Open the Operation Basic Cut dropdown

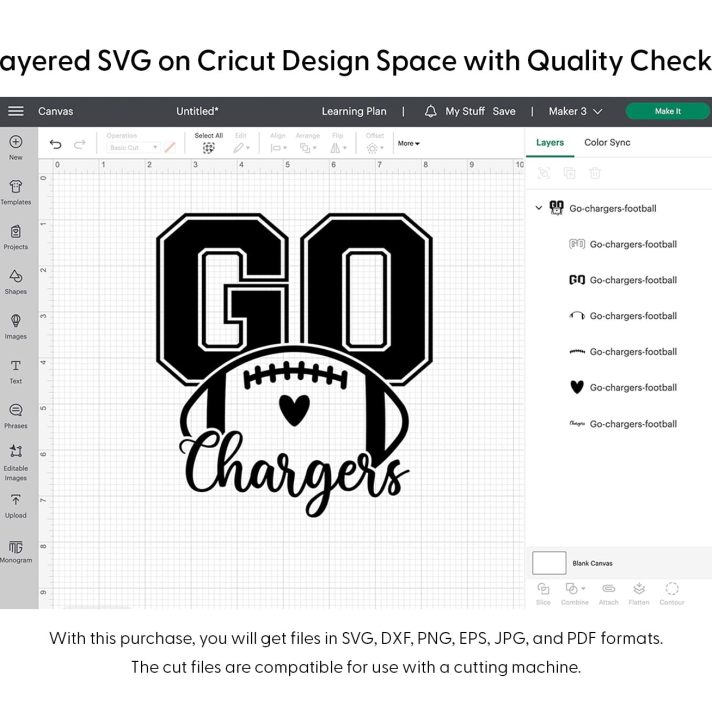(x=133, y=148)
